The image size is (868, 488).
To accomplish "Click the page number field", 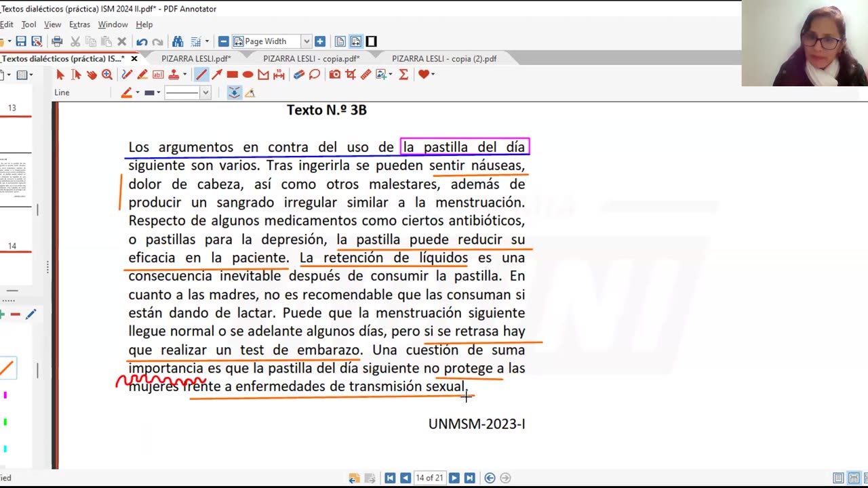I will click(429, 478).
